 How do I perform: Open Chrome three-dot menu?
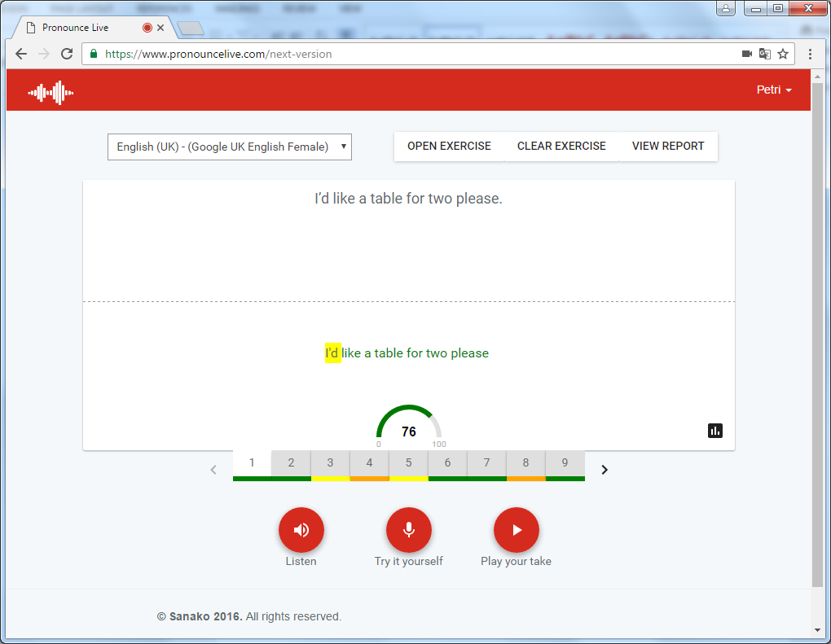(x=810, y=54)
